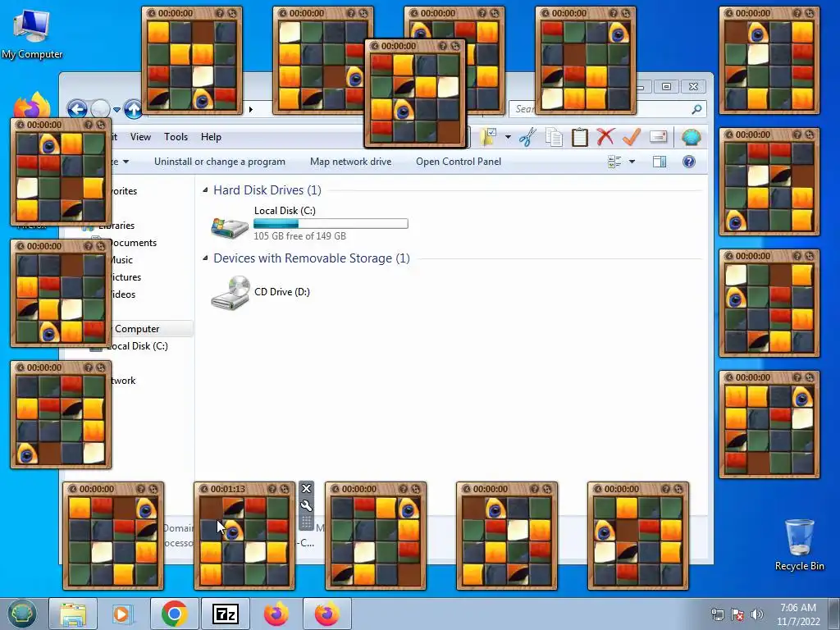Click the Up one level arrow button
The width and height of the screenshot is (840, 630).
pos(134,109)
